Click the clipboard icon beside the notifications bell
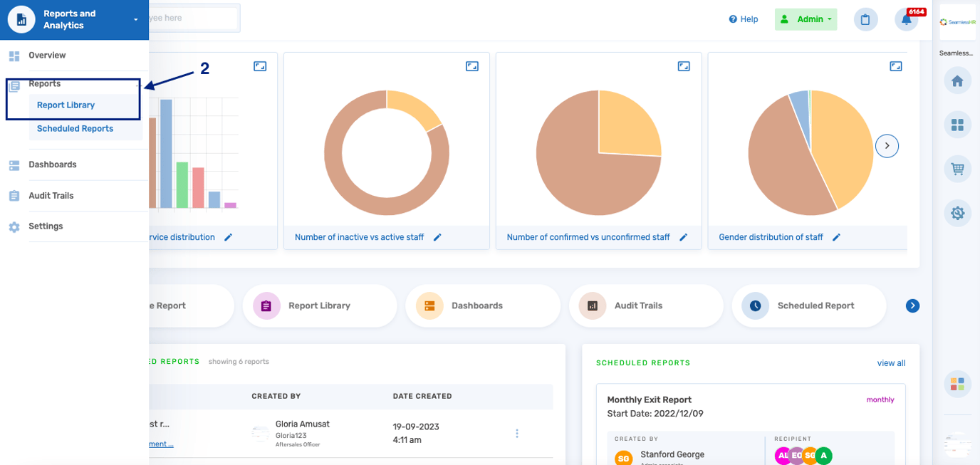The height and width of the screenshot is (465, 980). click(865, 19)
